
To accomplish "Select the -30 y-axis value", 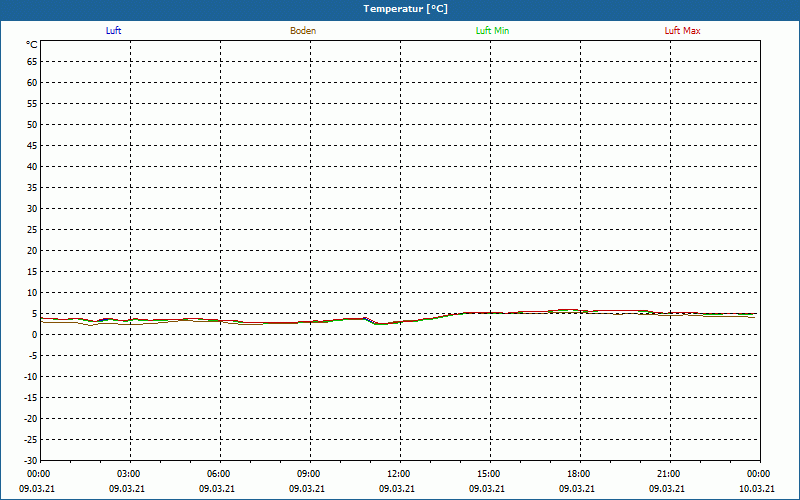I will coord(31,461).
